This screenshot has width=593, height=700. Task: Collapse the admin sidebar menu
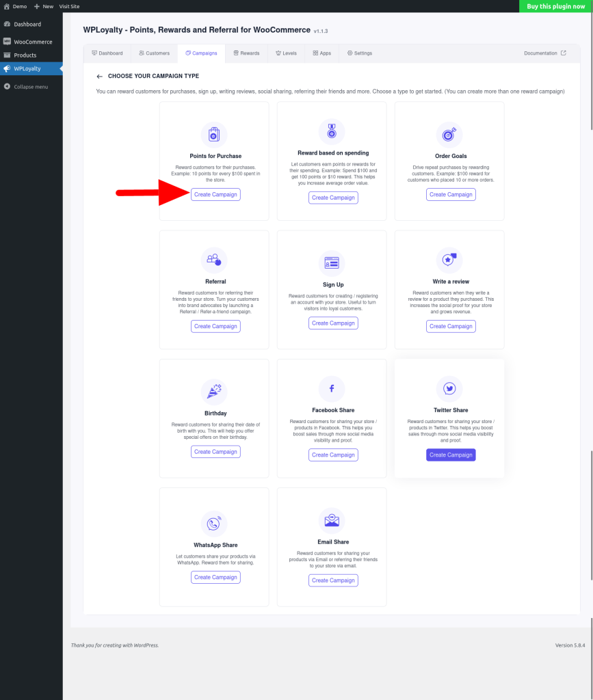(x=31, y=87)
